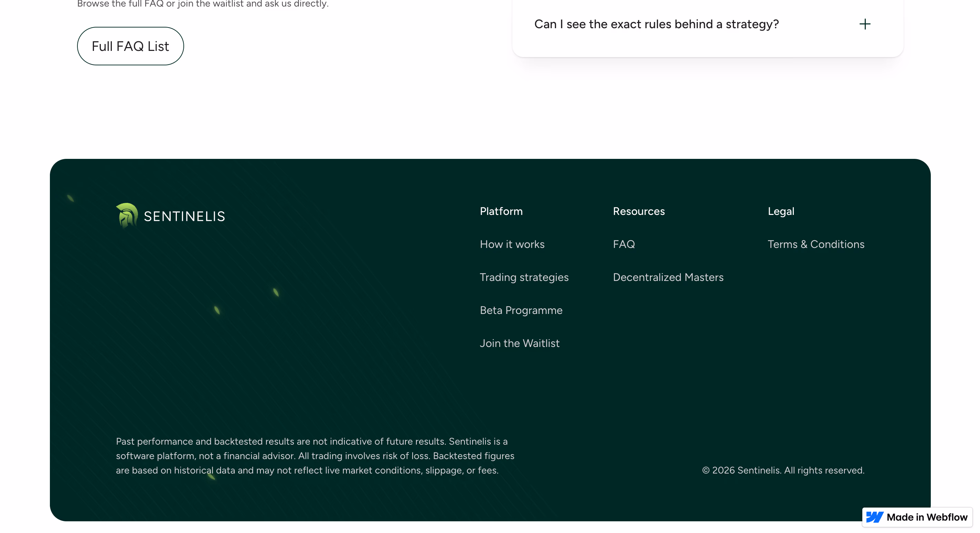The width and height of the screenshot is (980, 533).
Task: Click the SENTINELIS wordmark in footer
Action: pyautogui.click(x=184, y=216)
